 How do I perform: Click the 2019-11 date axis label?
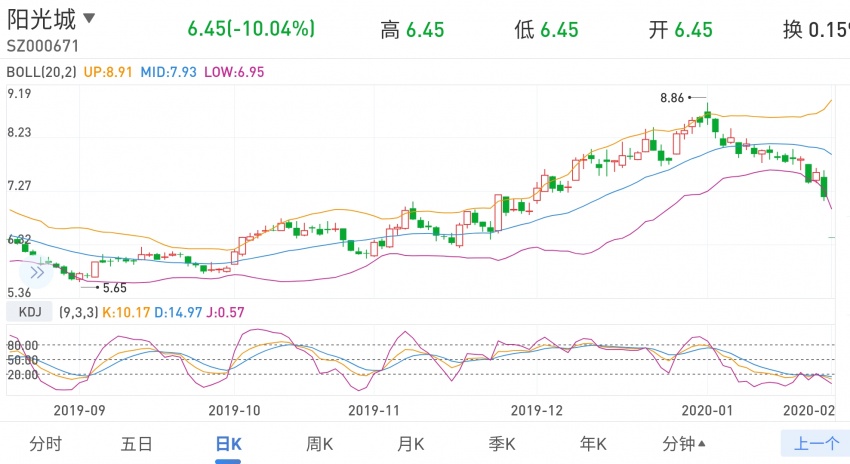click(374, 410)
